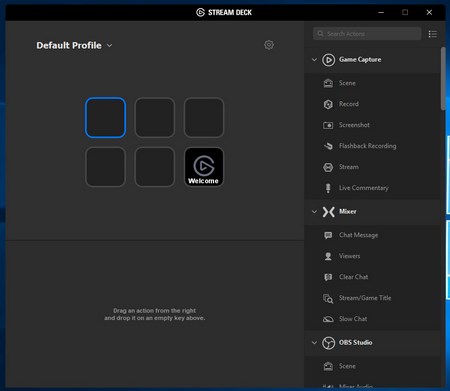Click the Screenshot action icon
The width and height of the screenshot is (450, 391).
328,125
